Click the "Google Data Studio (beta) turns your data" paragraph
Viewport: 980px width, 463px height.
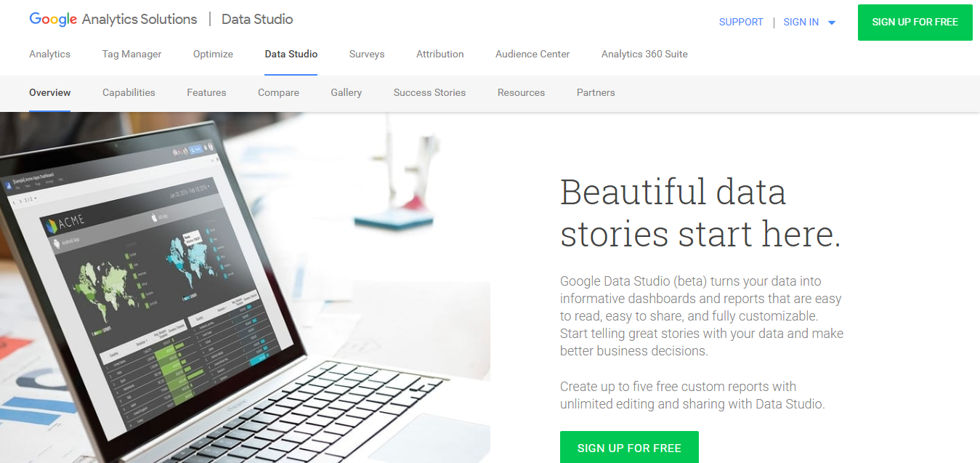pos(702,316)
